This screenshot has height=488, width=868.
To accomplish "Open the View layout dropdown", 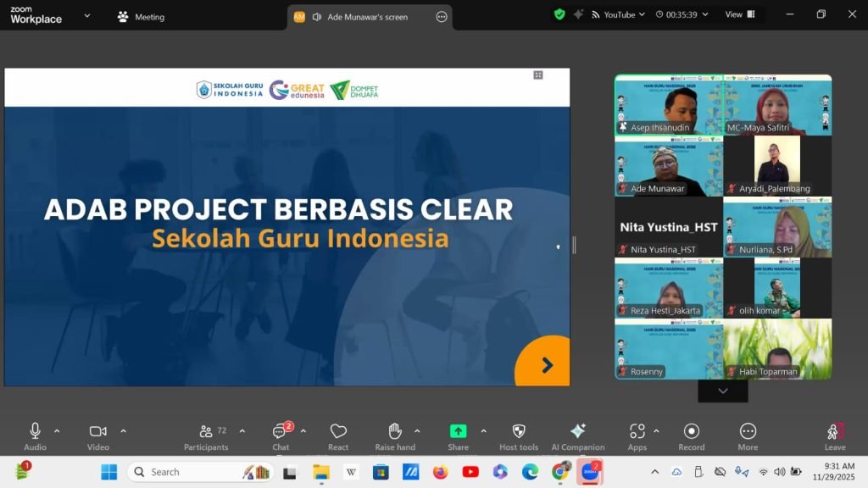I will tap(739, 14).
